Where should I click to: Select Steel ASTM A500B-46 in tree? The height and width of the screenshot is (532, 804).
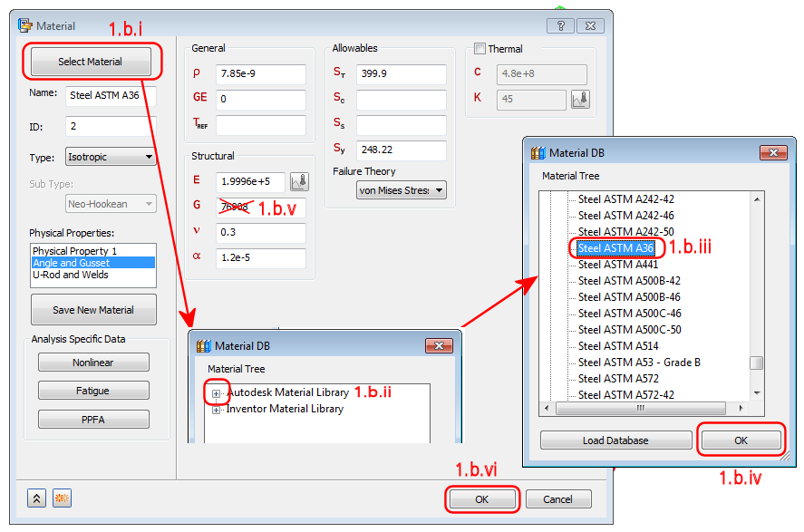pyautogui.click(x=630, y=297)
